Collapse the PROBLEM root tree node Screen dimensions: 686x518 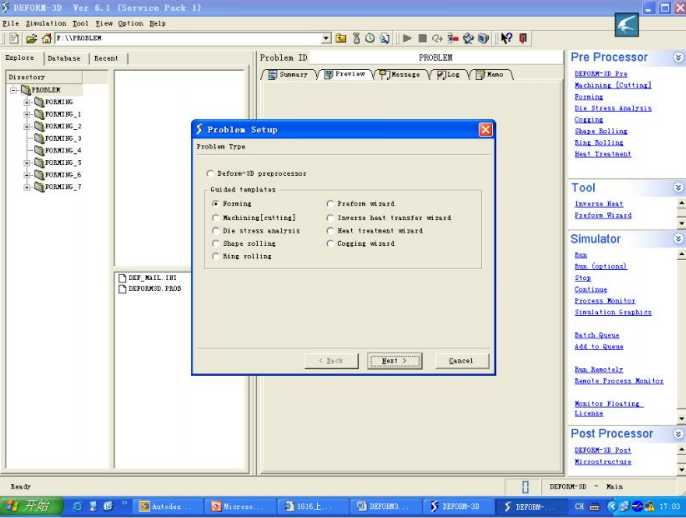click(x=14, y=90)
